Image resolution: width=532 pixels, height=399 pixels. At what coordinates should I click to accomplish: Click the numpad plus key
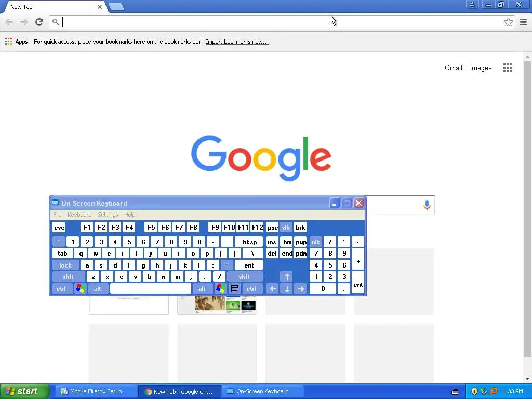tap(358, 259)
